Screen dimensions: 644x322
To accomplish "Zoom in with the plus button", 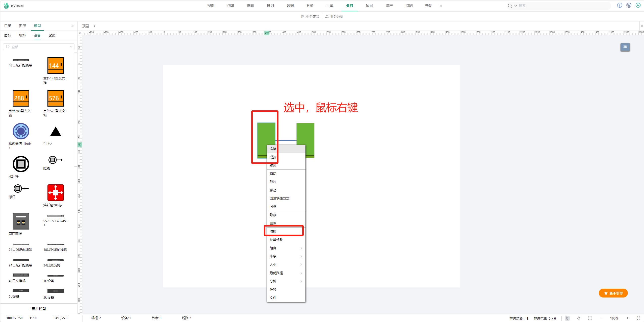I will pos(627,318).
